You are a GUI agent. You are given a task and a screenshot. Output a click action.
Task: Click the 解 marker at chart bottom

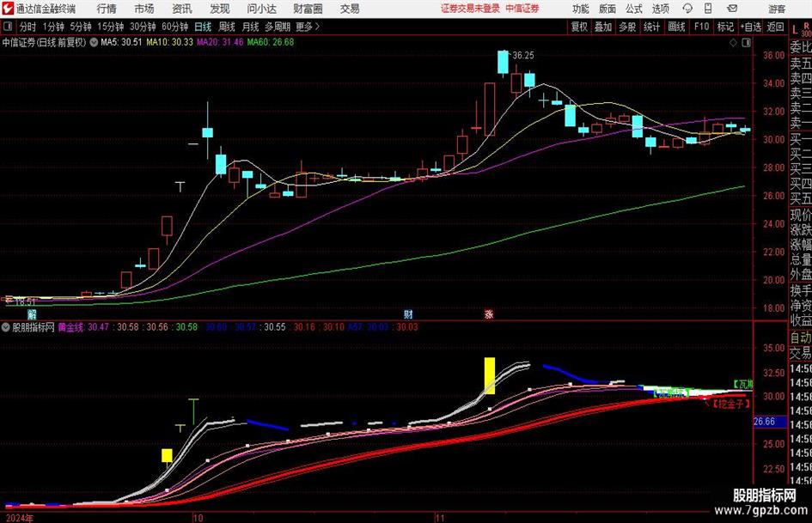tap(32, 313)
